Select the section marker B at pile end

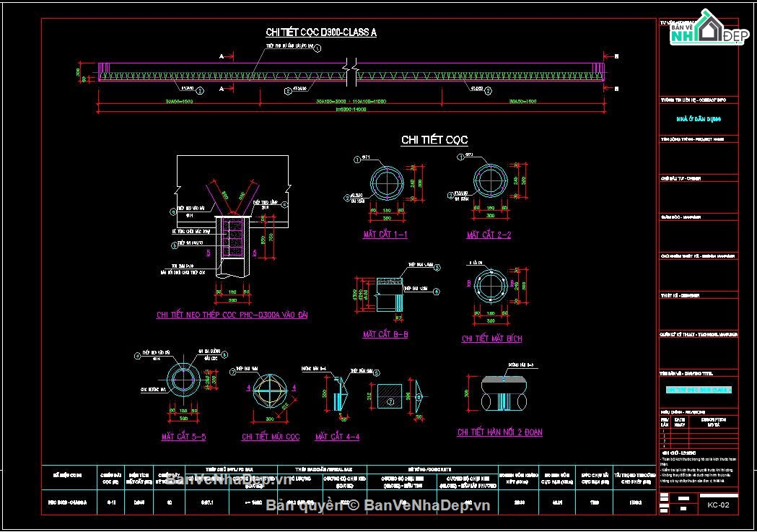pos(616,56)
